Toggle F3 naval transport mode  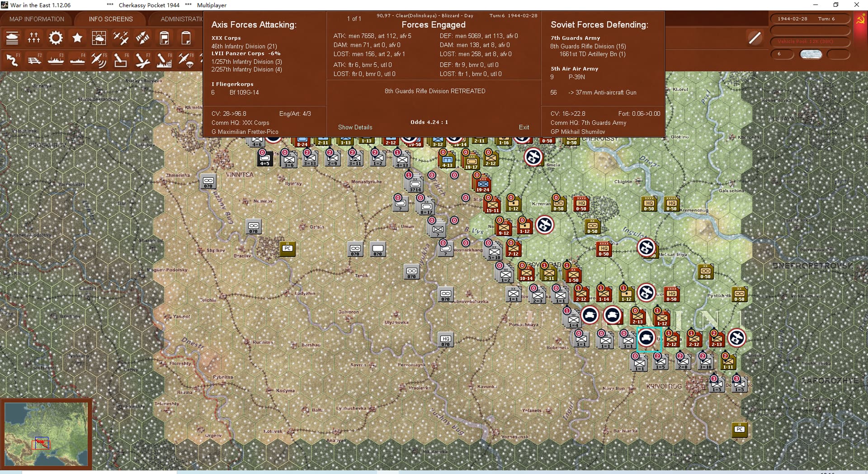tap(56, 60)
